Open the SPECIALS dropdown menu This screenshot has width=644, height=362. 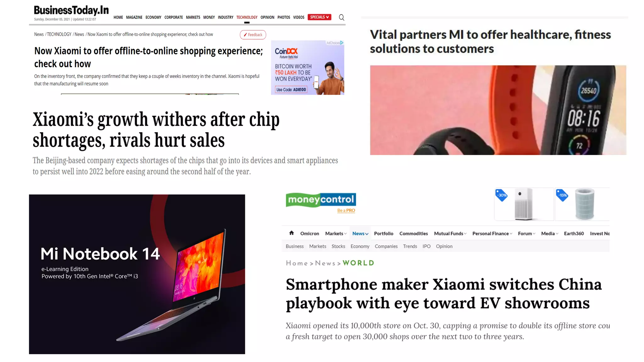click(319, 17)
